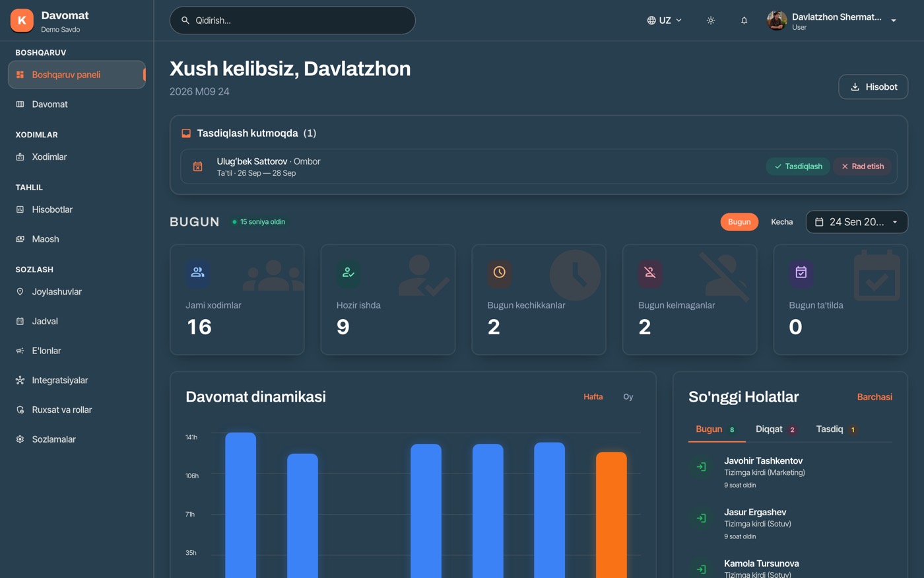
Task: Click the Kamola Tursunova entry name
Action: (x=762, y=563)
